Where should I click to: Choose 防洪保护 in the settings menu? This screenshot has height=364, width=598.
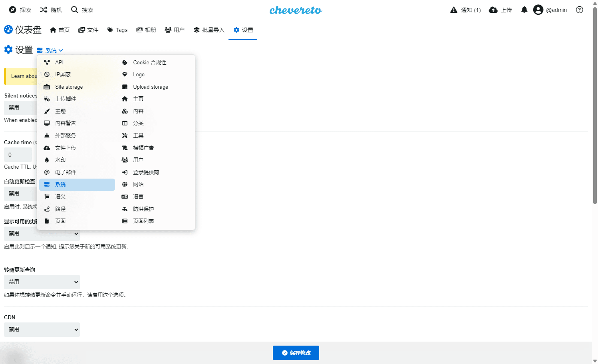[155, 209]
